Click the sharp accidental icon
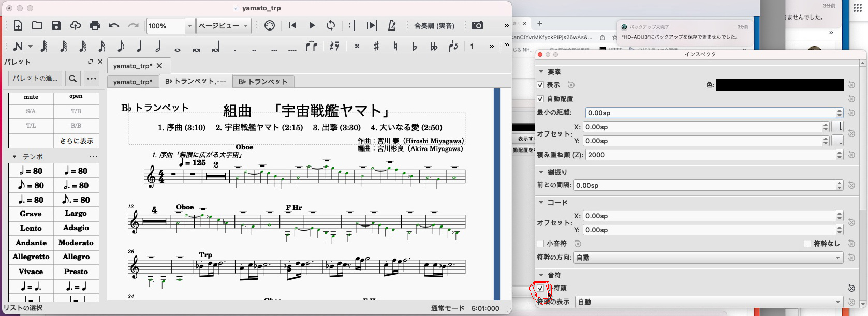The height and width of the screenshot is (316, 868). (x=376, y=47)
